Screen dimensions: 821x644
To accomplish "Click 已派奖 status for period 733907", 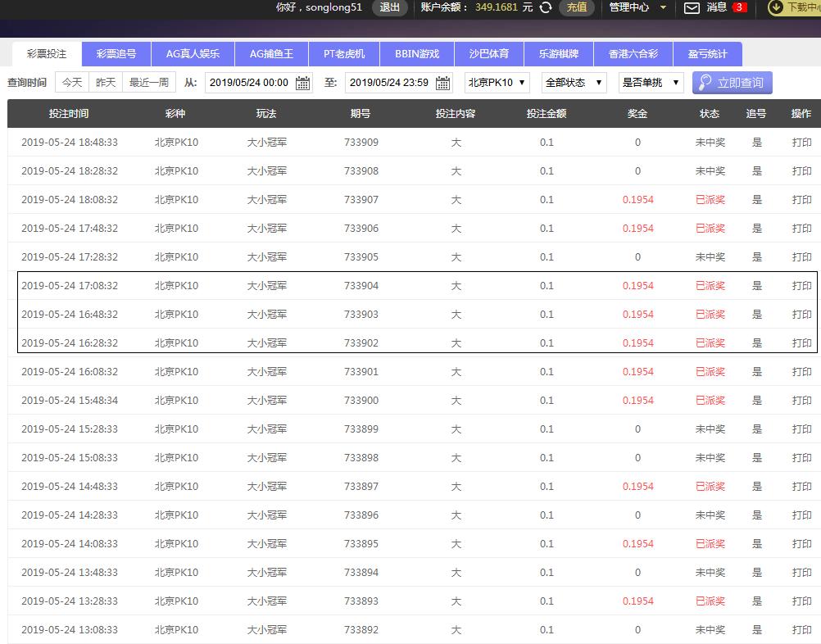I will pos(710,200).
